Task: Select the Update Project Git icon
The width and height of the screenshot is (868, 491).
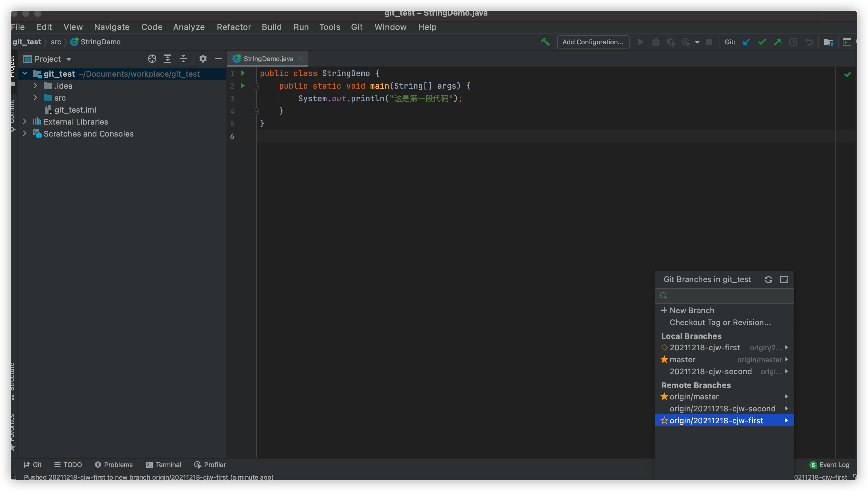Action: point(746,42)
